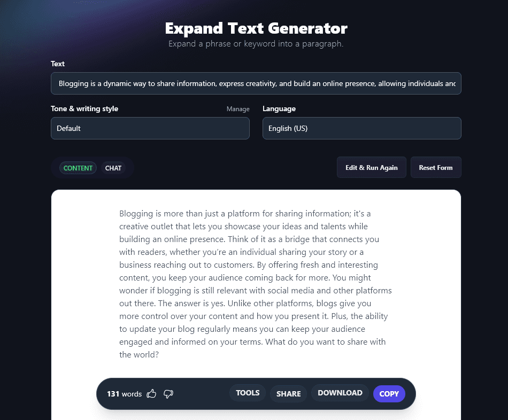Change English (US) to another language
The width and height of the screenshot is (508, 420).
pyautogui.click(x=361, y=128)
